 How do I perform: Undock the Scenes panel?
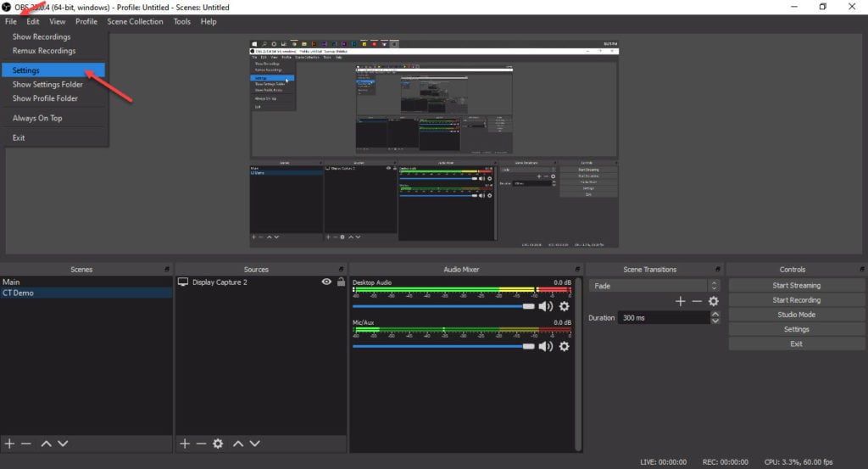167,269
